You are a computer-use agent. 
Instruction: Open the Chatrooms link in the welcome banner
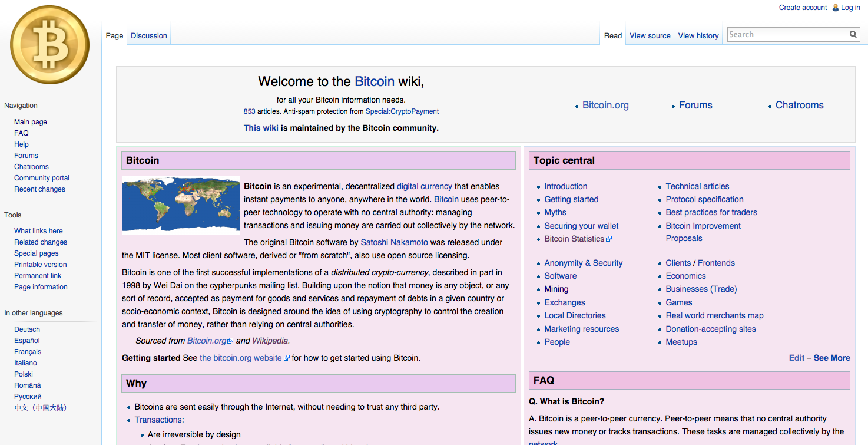[x=800, y=106]
